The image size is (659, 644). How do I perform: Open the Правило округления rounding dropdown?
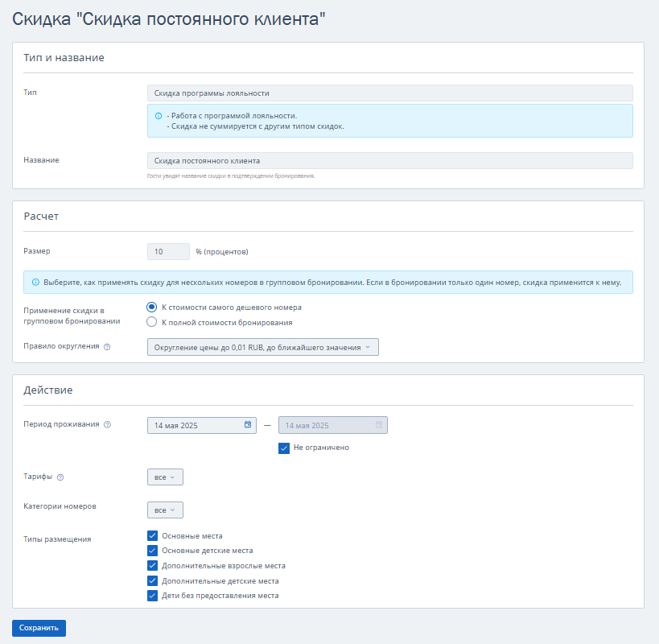[262, 347]
